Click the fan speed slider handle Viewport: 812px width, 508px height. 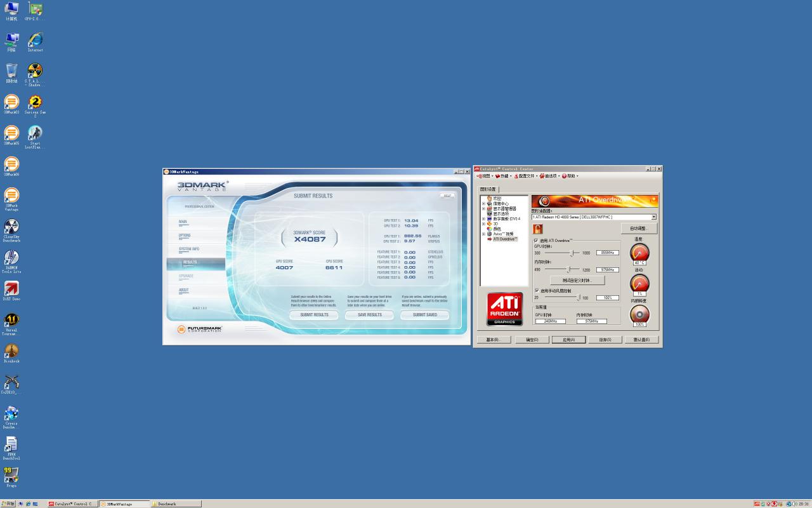pyautogui.click(x=578, y=297)
